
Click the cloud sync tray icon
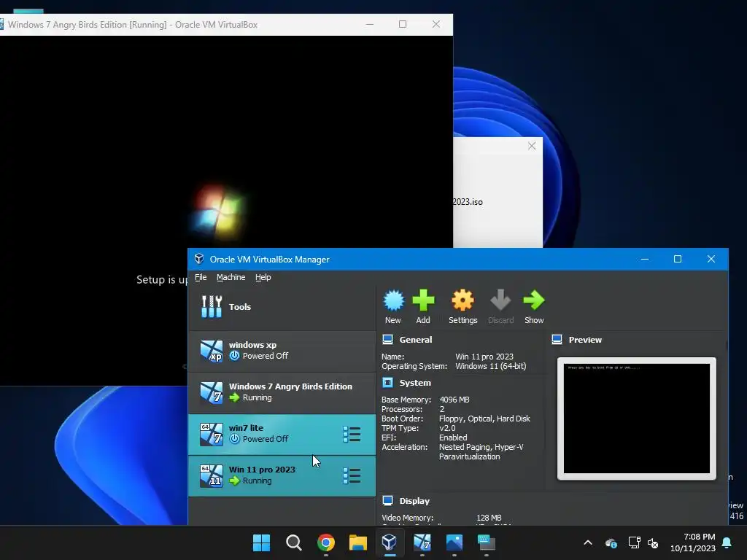611,542
